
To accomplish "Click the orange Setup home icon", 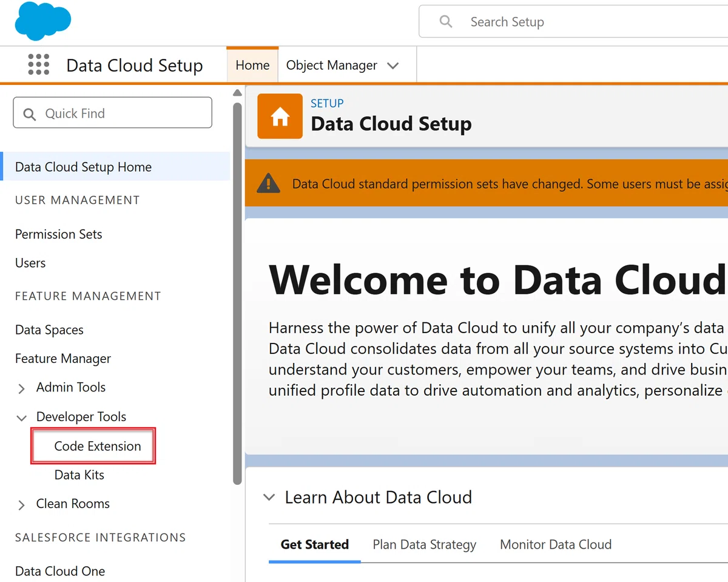I will [280, 116].
